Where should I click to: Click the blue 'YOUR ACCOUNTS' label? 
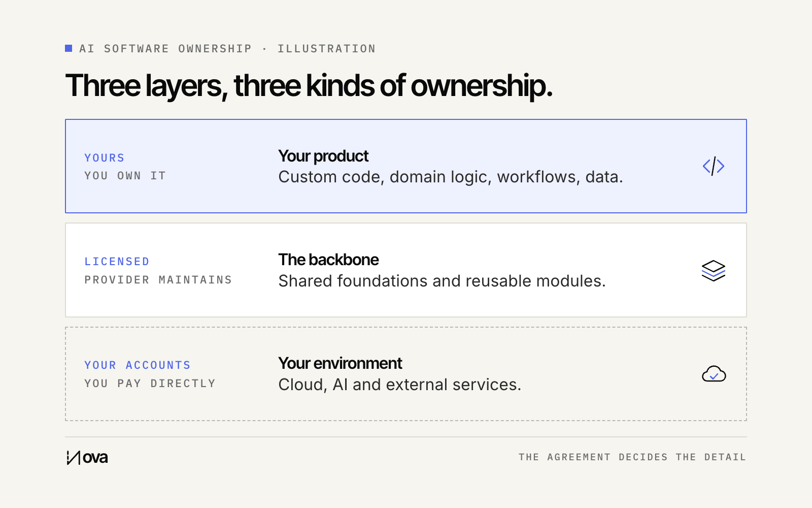pyautogui.click(x=138, y=365)
